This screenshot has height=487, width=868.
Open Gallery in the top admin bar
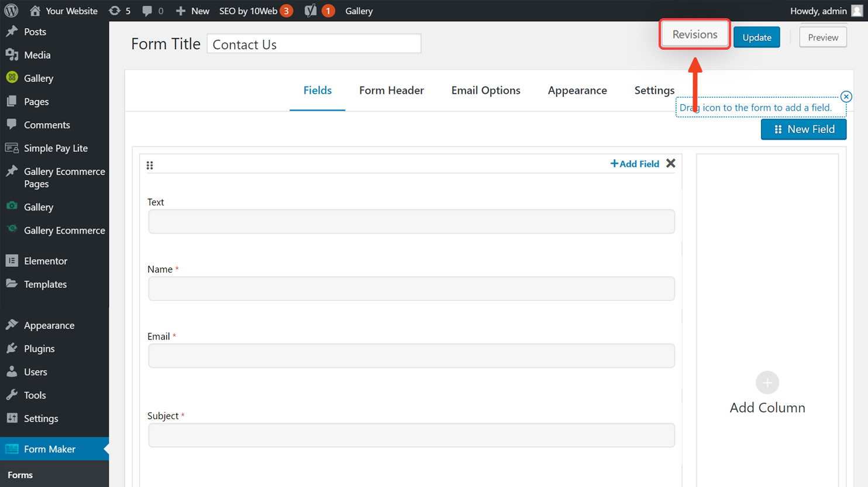point(359,11)
